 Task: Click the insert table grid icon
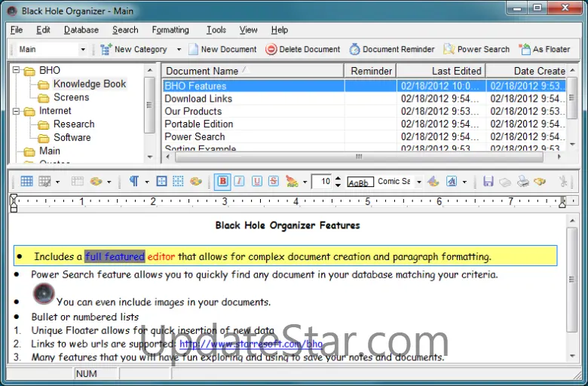coord(26,182)
